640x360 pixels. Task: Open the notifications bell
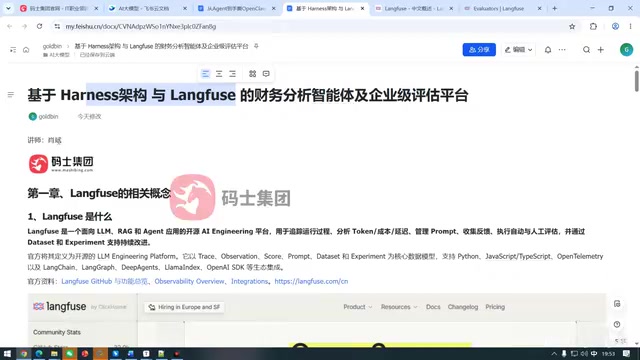click(548, 50)
